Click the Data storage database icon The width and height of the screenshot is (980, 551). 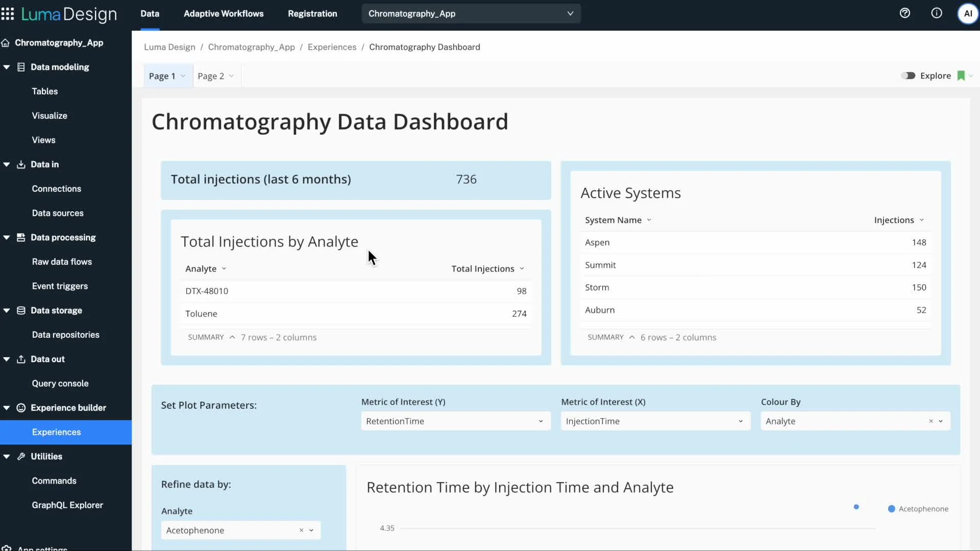click(21, 310)
